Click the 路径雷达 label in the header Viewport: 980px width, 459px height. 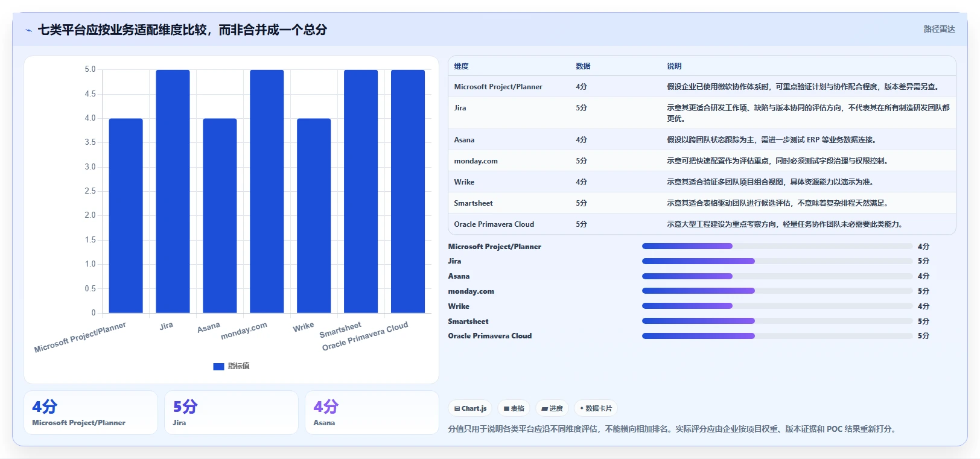tap(939, 29)
